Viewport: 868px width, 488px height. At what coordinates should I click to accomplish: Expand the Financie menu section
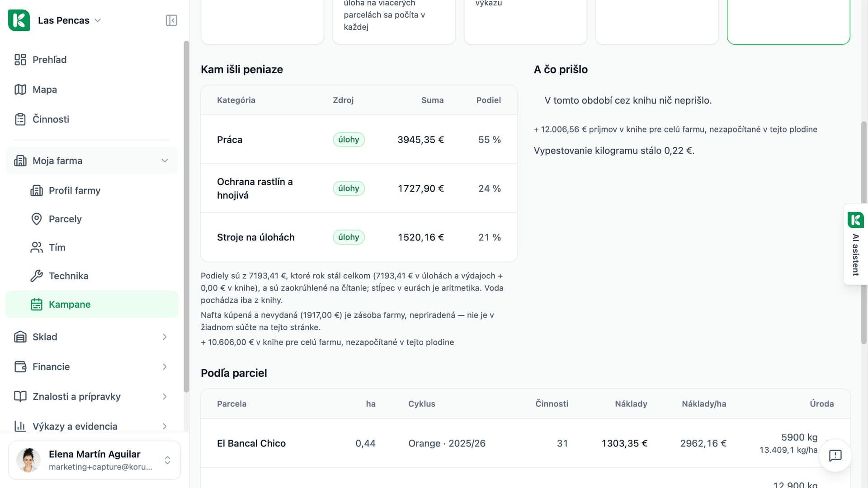coord(92,367)
